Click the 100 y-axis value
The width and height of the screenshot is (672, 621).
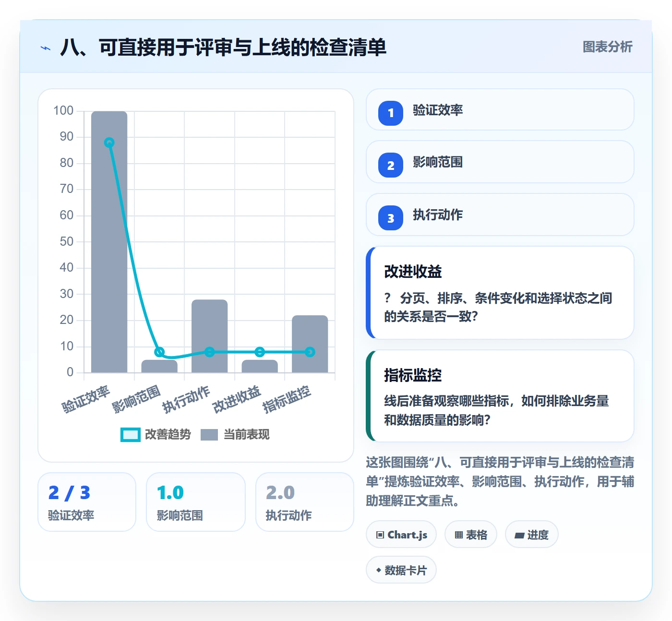tap(63, 111)
